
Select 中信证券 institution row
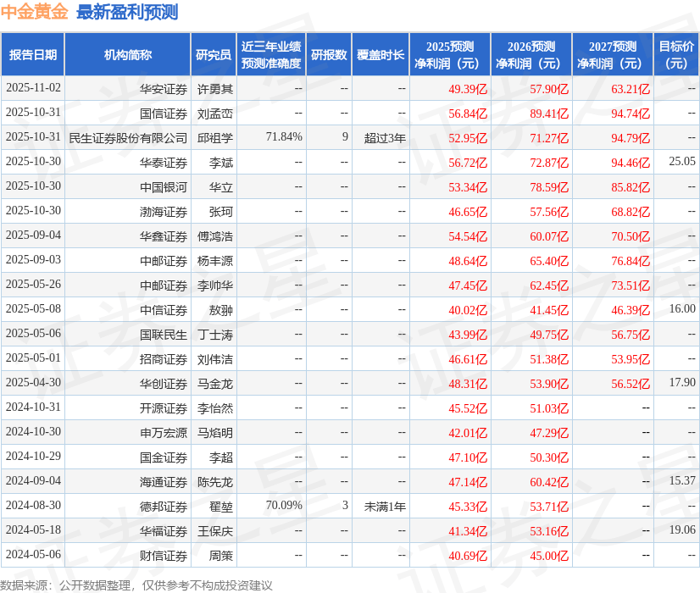(164, 310)
